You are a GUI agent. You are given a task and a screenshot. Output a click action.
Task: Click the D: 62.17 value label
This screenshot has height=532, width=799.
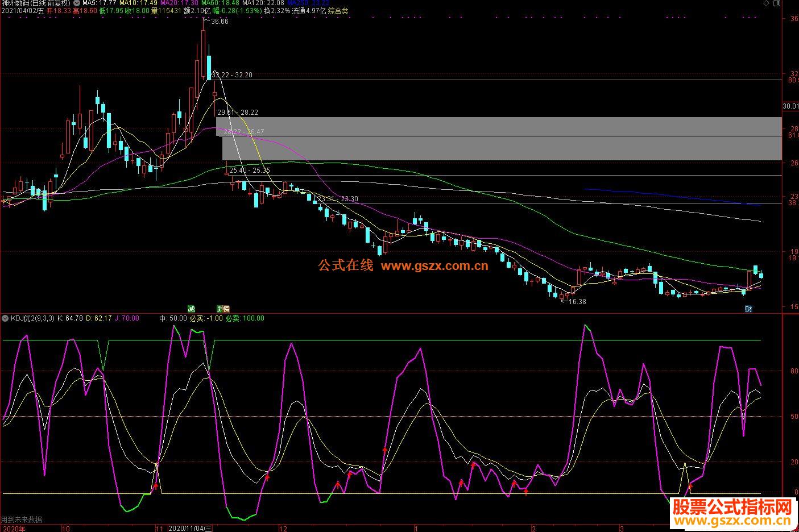98,318
